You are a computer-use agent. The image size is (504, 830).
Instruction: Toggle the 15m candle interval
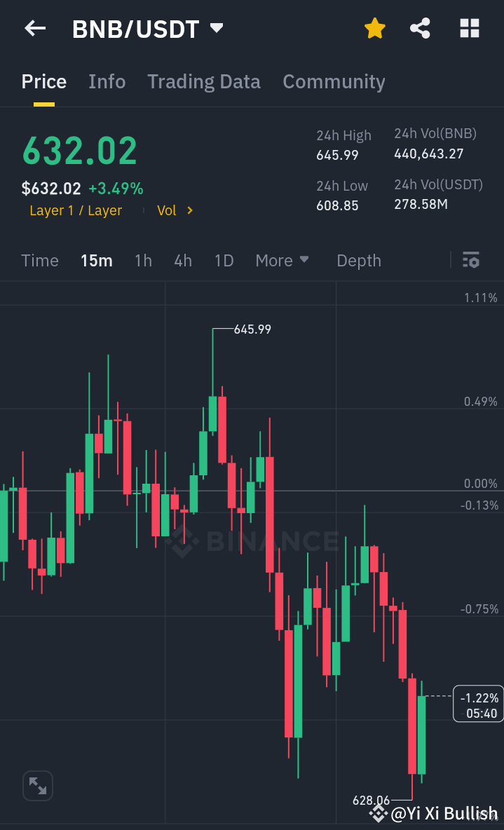click(x=96, y=260)
